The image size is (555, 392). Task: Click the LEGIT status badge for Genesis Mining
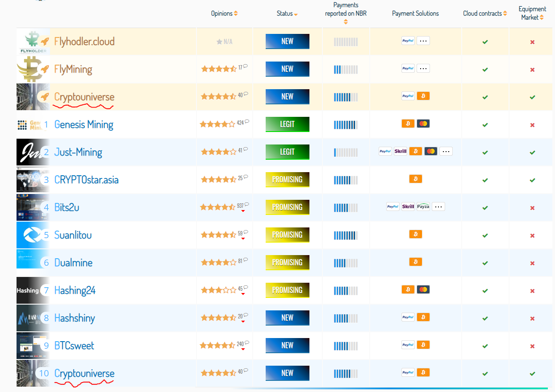[288, 124]
